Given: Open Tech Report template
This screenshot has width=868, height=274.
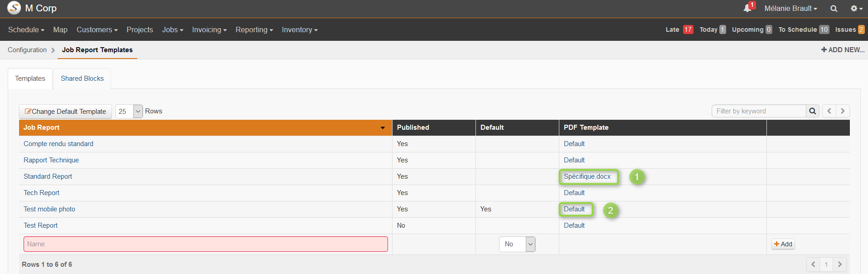Looking at the screenshot, I should (x=41, y=193).
